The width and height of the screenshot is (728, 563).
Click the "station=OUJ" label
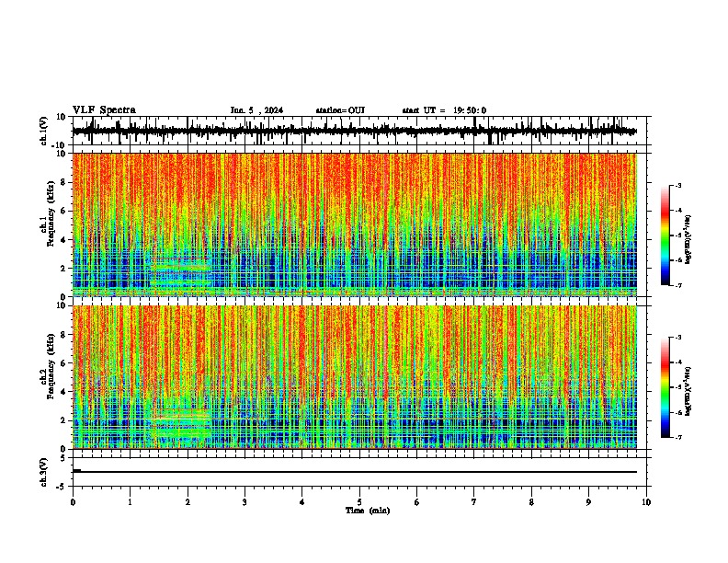(x=340, y=110)
